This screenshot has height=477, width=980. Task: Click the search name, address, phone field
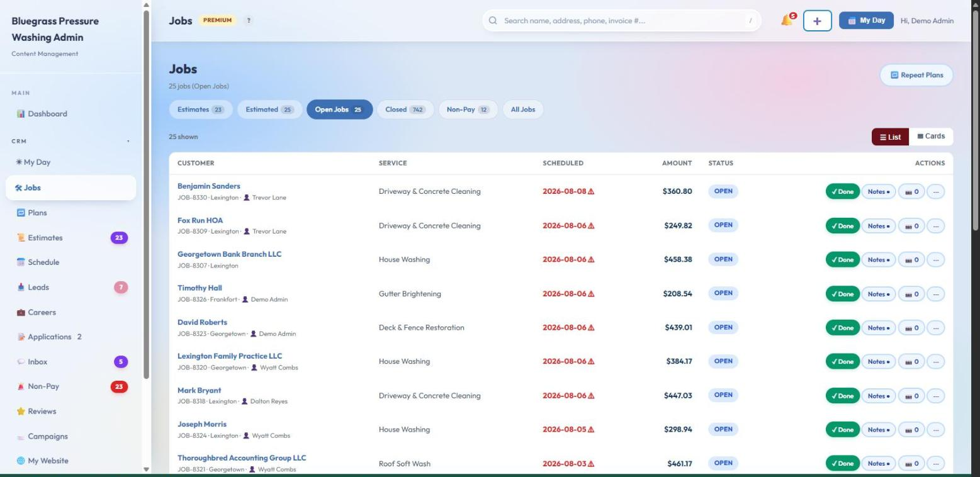point(621,21)
